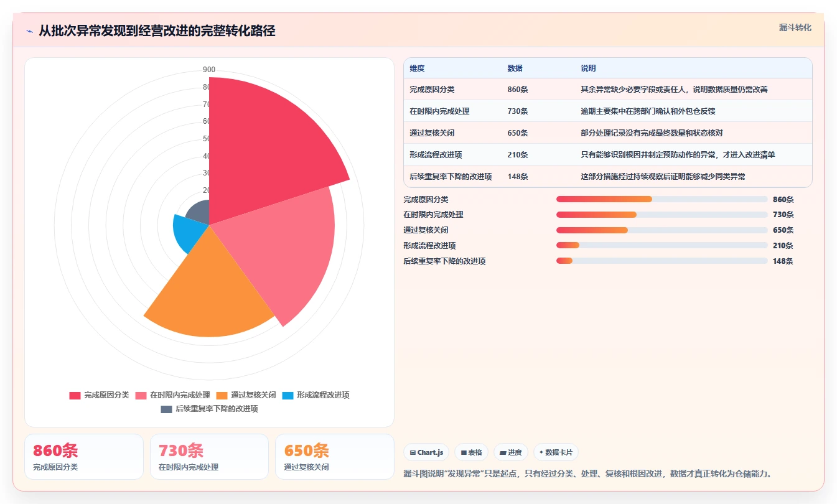This screenshot has width=837, height=504.
Task: Click the 漏斗转化 label in the header
Action: 795,27
